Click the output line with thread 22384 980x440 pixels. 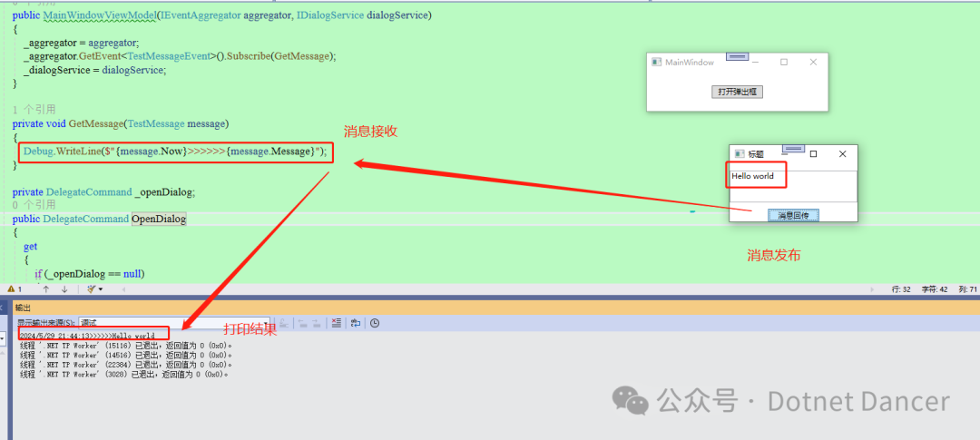[126, 365]
